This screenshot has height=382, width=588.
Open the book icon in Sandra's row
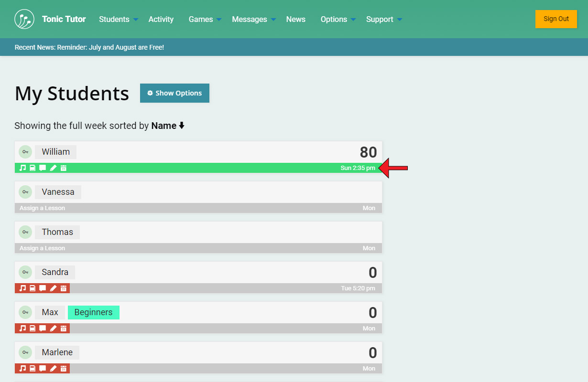pos(33,288)
